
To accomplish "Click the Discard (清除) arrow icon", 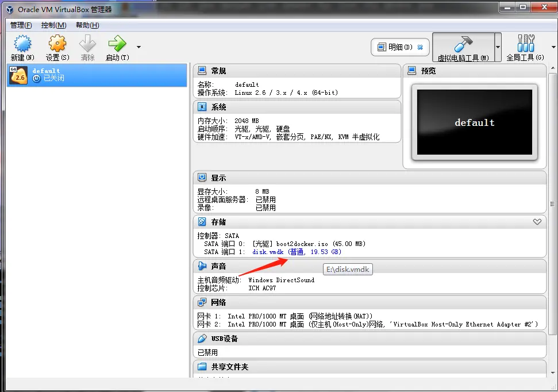I will [87, 44].
